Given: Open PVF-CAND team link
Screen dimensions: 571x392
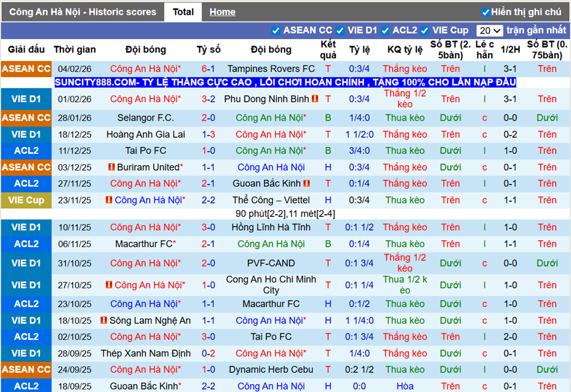Looking at the screenshot, I should click(x=271, y=263).
